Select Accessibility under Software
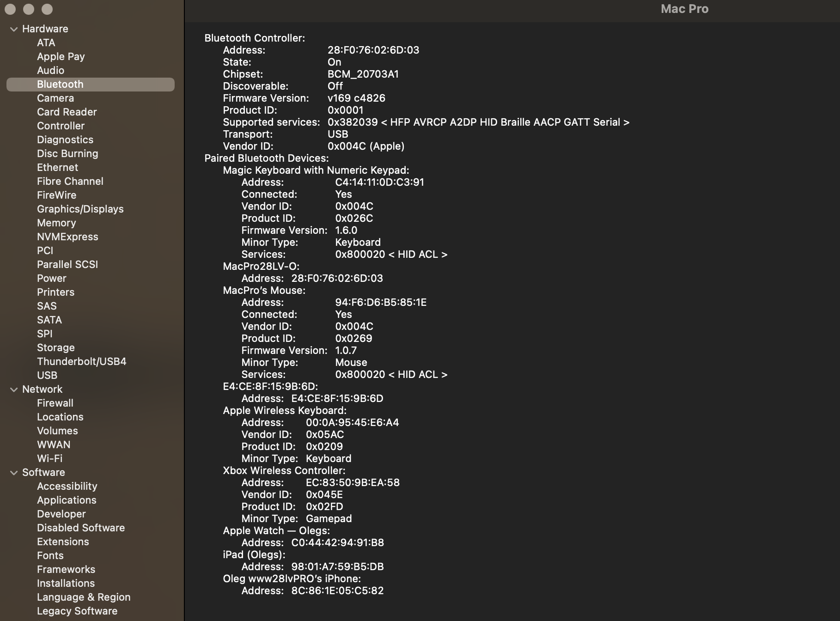 point(67,486)
